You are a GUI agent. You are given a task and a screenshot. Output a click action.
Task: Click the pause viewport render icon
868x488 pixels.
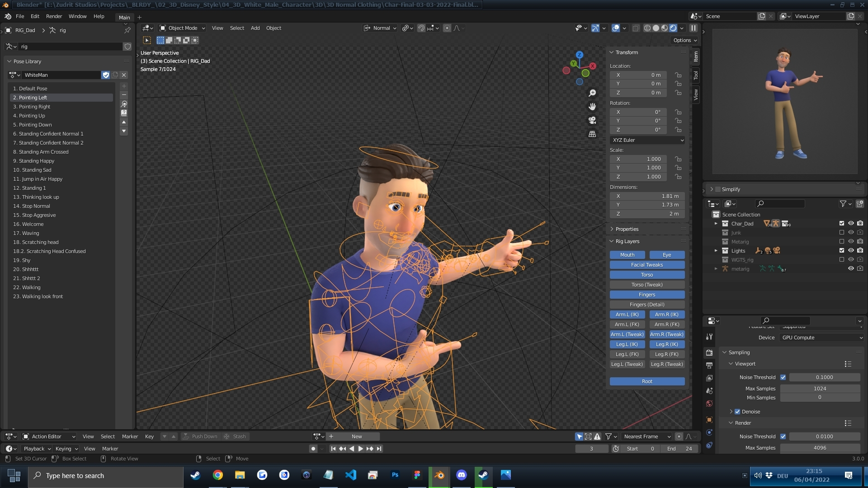tap(693, 28)
